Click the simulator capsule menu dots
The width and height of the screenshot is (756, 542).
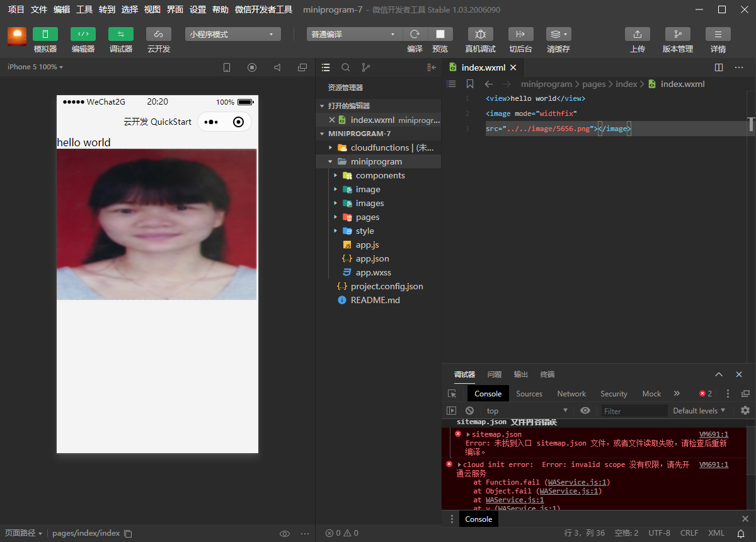pos(211,122)
